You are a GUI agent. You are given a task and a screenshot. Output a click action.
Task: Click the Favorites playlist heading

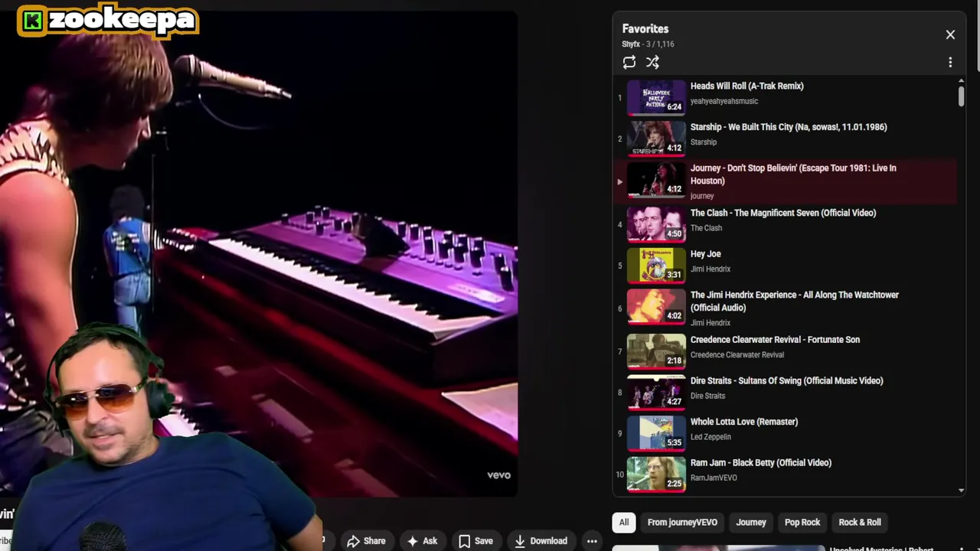click(x=645, y=29)
